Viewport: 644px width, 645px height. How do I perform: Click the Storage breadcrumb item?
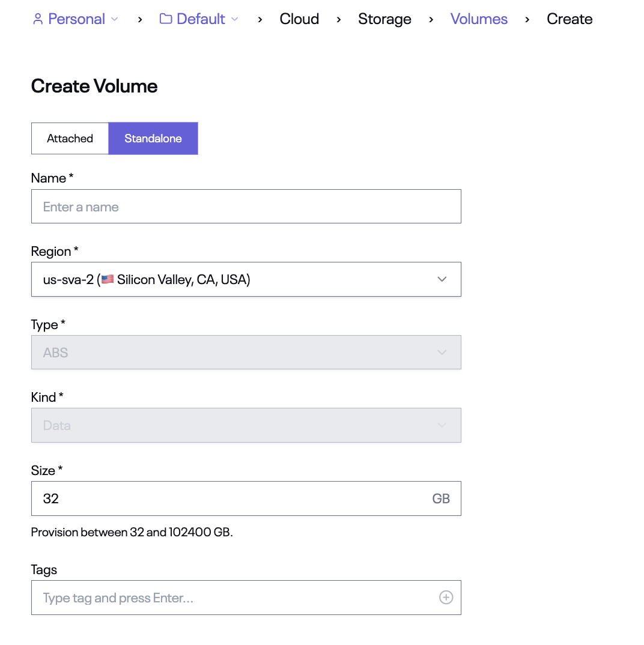(384, 19)
